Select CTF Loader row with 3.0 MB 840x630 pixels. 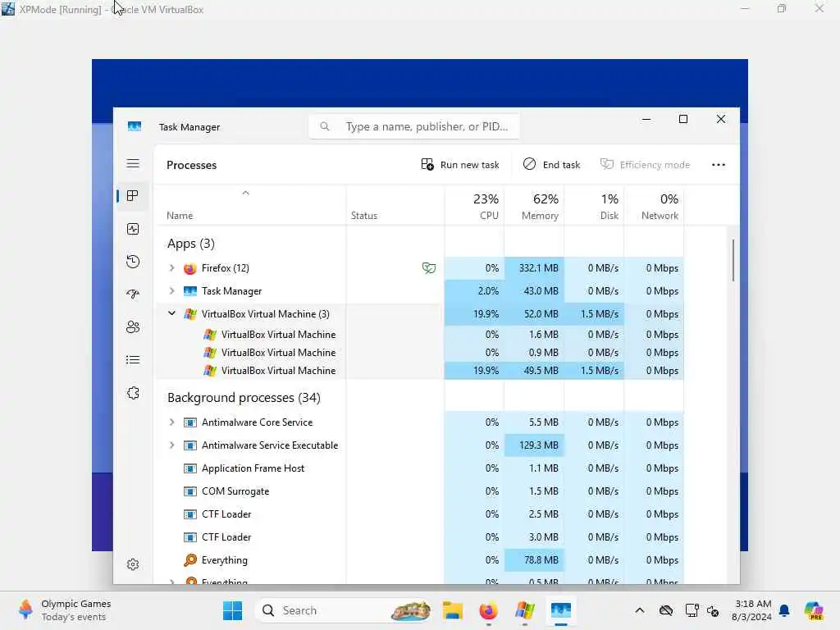420,536
